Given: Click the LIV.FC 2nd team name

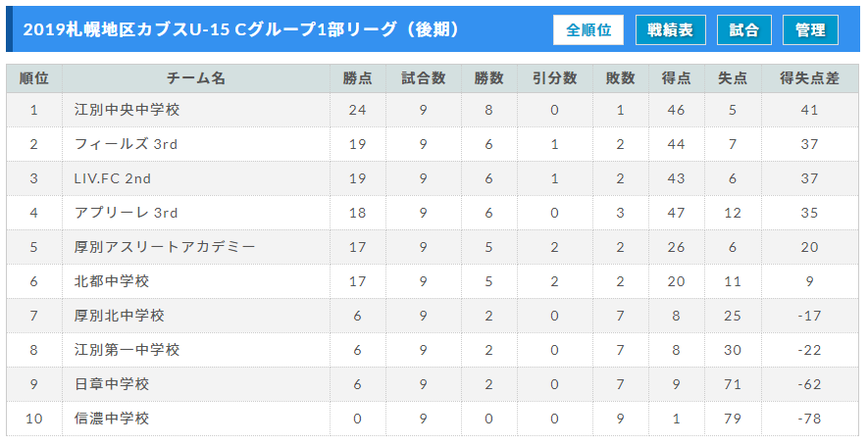Looking at the screenshot, I should (x=113, y=178).
